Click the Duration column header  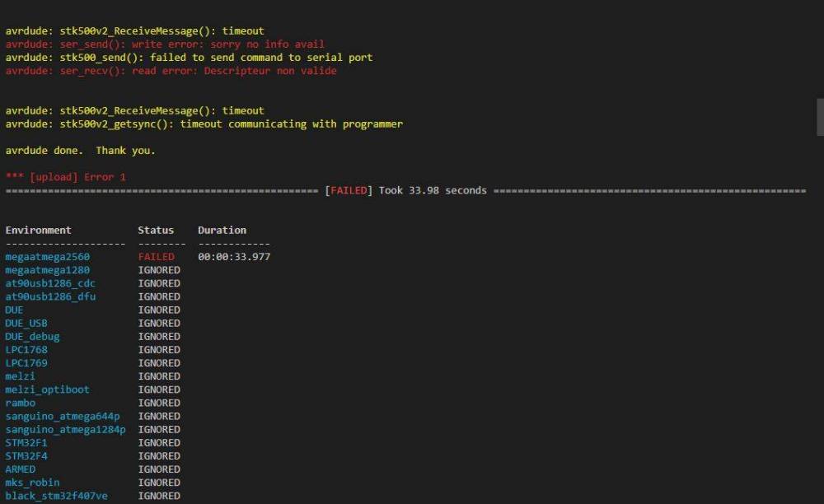pyautogui.click(x=222, y=230)
